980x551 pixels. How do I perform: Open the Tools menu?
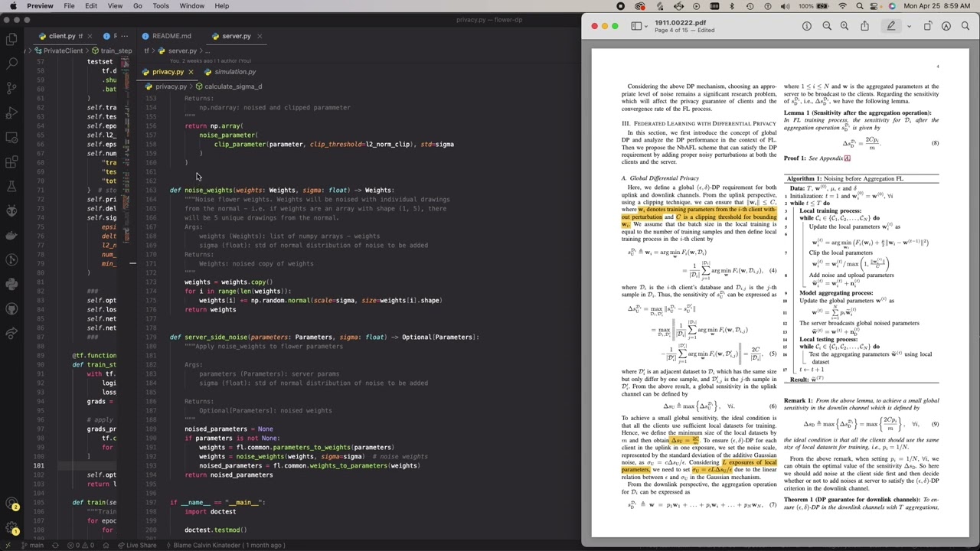pyautogui.click(x=161, y=6)
